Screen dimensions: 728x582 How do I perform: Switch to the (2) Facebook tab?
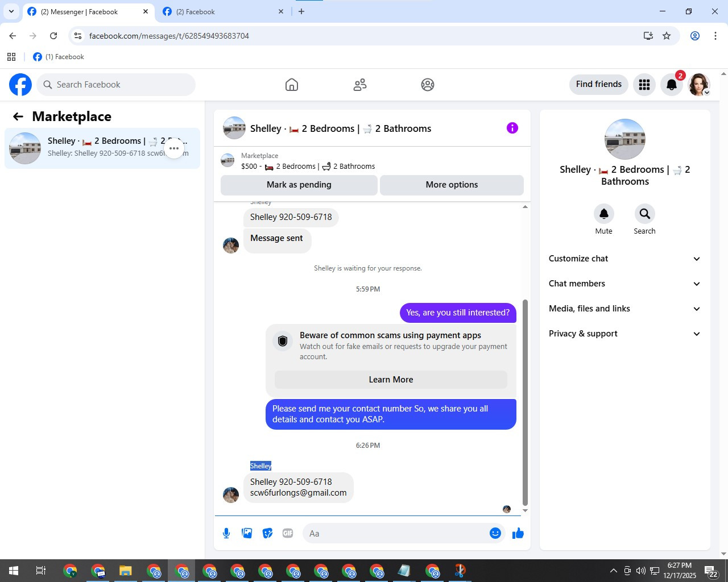point(223,12)
